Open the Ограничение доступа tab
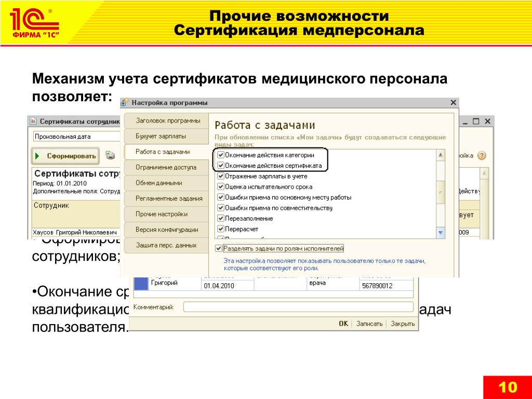The height and width of the screenshot is (399, 532). (x=167, y=167)
